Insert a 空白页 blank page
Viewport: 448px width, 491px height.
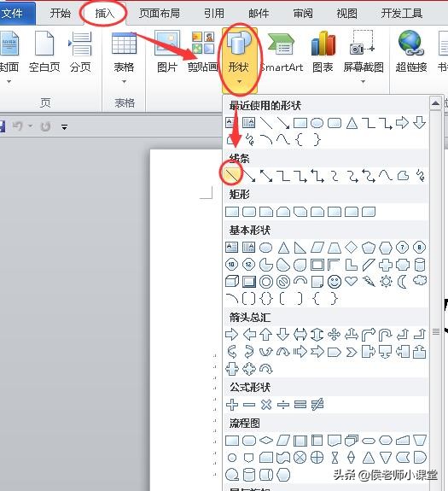pos(44,52)
